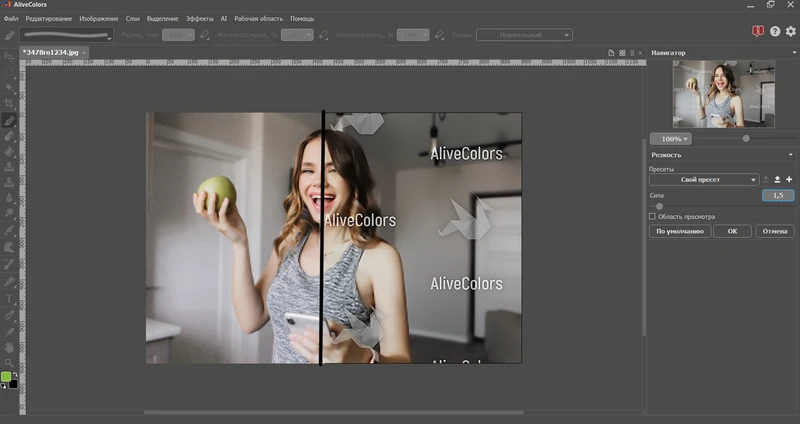
Task: Reset to default colors icon
Action: (x=4, y=386)
